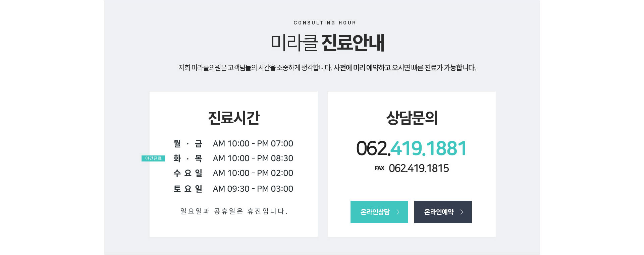This screenshot has width=644, height=255.
Task: Click the 미라클 진료안내 title
Action: [x=327, y=43]
